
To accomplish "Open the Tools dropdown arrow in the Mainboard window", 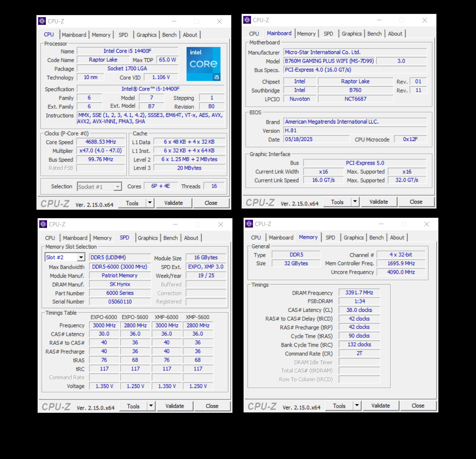I will point(355,202).
